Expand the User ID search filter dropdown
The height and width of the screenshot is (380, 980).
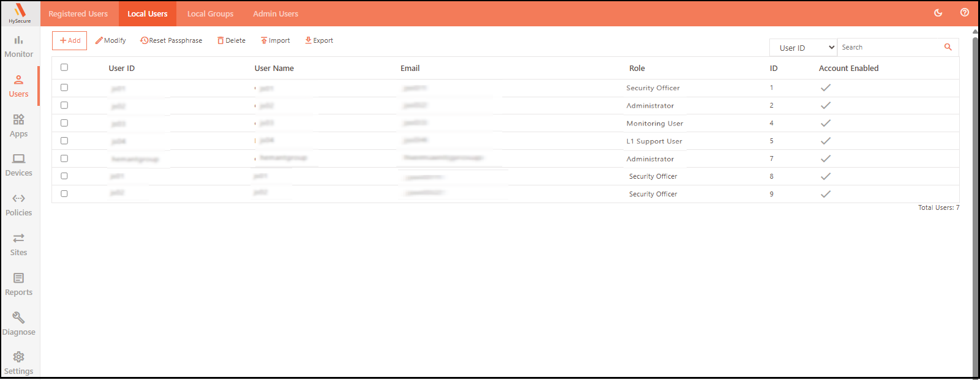[803, 48]
